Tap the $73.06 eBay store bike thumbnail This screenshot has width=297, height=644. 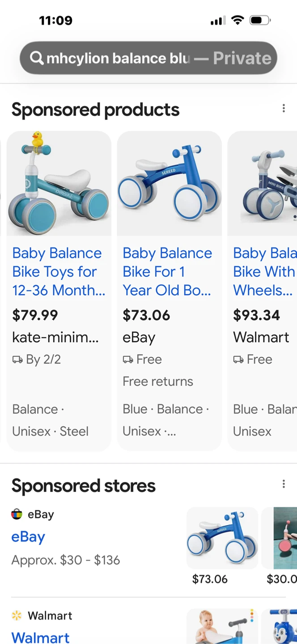coord(222,538)
